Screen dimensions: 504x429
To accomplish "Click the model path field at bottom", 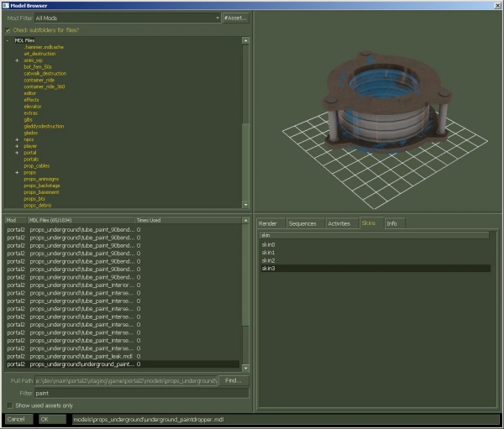I will 286,420.
